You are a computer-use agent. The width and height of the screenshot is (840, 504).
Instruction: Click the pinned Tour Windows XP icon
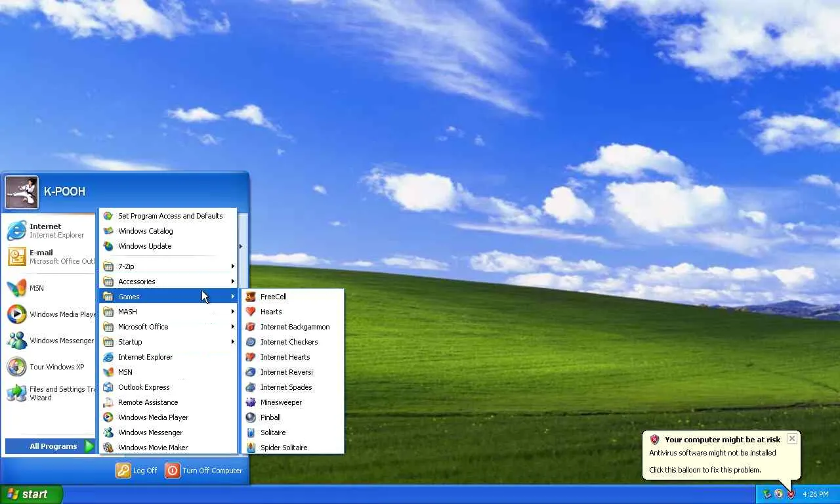[16, 367]
